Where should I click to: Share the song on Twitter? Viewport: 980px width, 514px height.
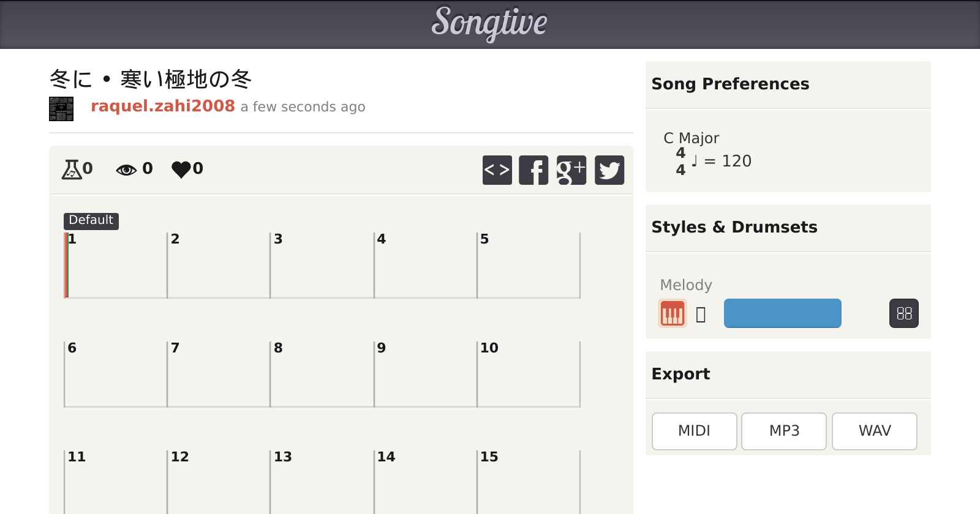click(x=609, y=170)
